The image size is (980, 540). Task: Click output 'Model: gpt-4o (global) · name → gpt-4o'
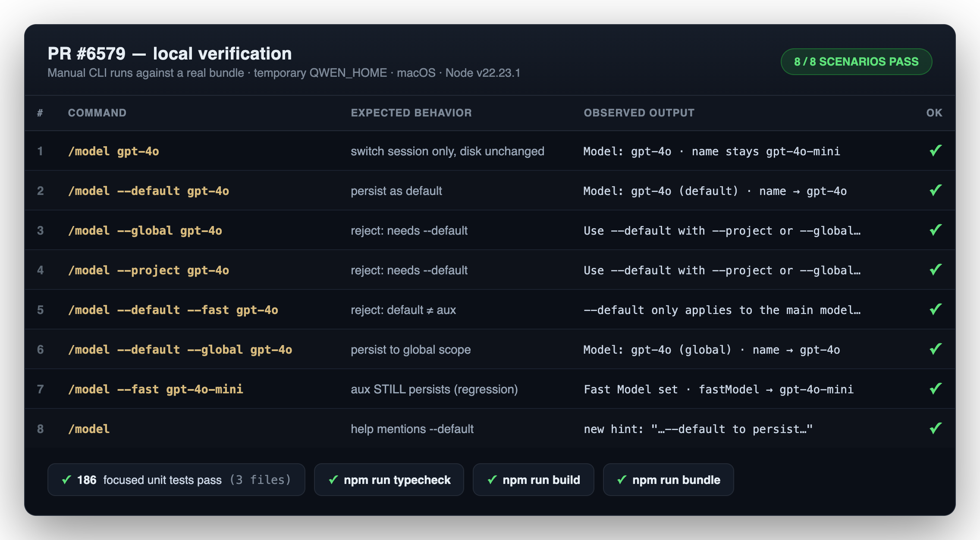pos(712,349)
